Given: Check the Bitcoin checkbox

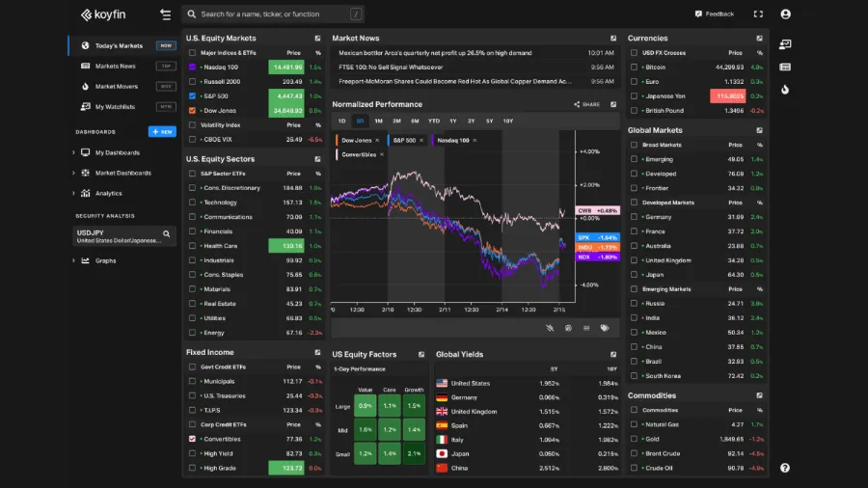Looking at the screenshot, I should [634, 67].
